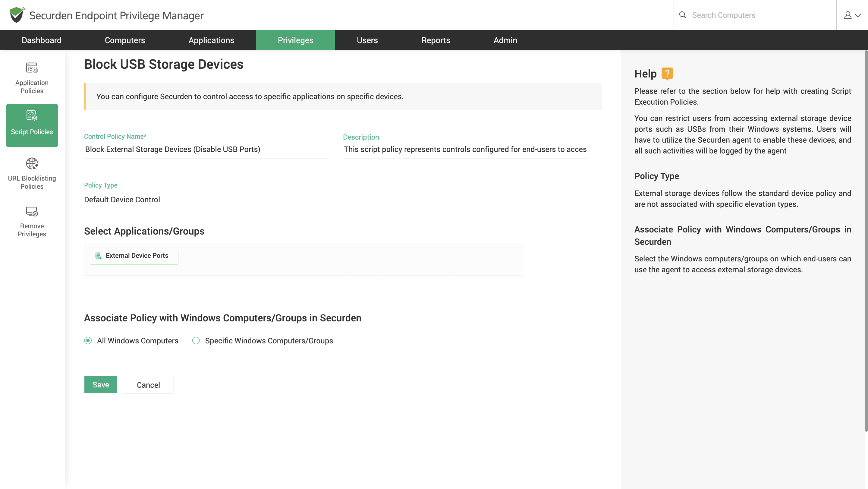Navigate to the Users tab

click(x=367, y=40)
